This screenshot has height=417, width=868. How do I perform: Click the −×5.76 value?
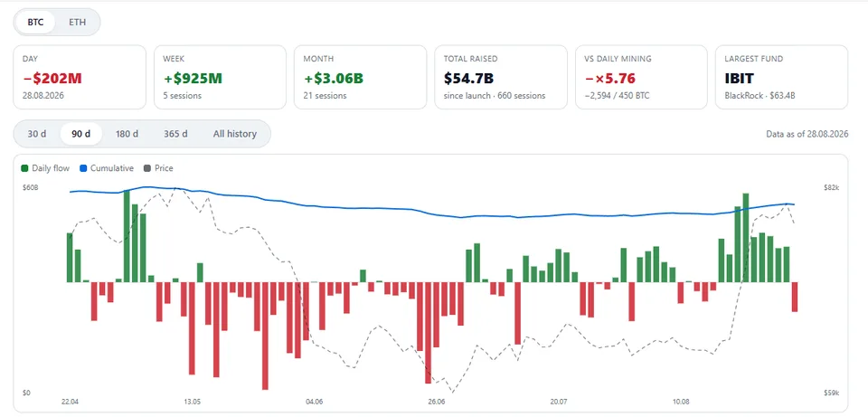[609, 79]
